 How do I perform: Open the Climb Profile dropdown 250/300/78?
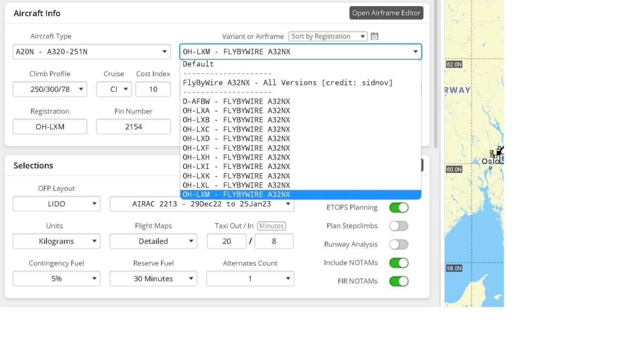(x=50, y=89)
